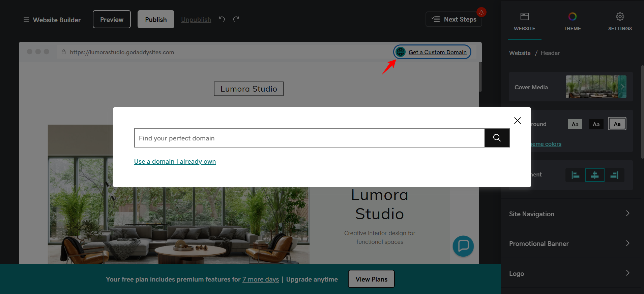Select the dark gray outlined Aa swatch
Screen dimensions: 644x294
(617, 124)
